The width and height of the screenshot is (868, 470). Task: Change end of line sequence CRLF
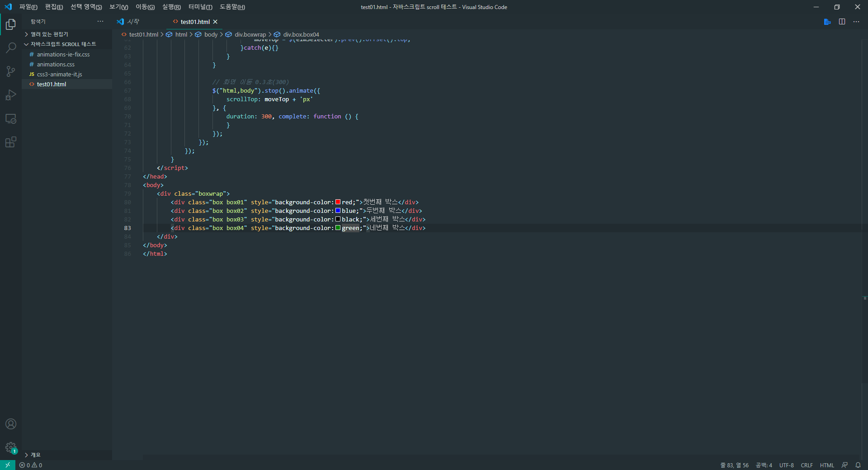tap(807, 465)
